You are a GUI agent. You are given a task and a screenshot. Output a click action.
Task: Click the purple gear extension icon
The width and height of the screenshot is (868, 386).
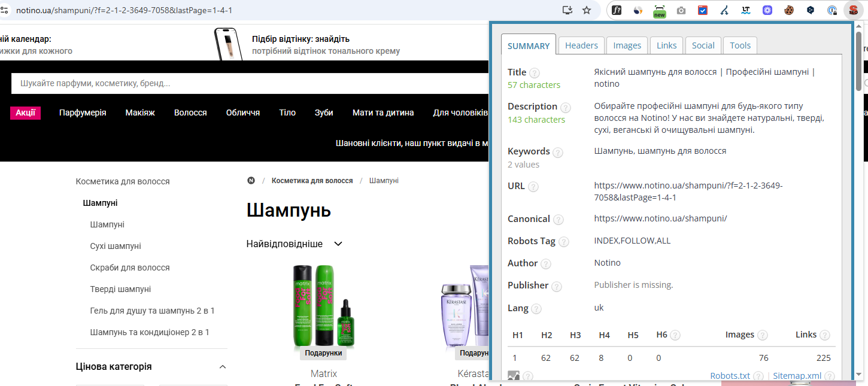[767, 10]
